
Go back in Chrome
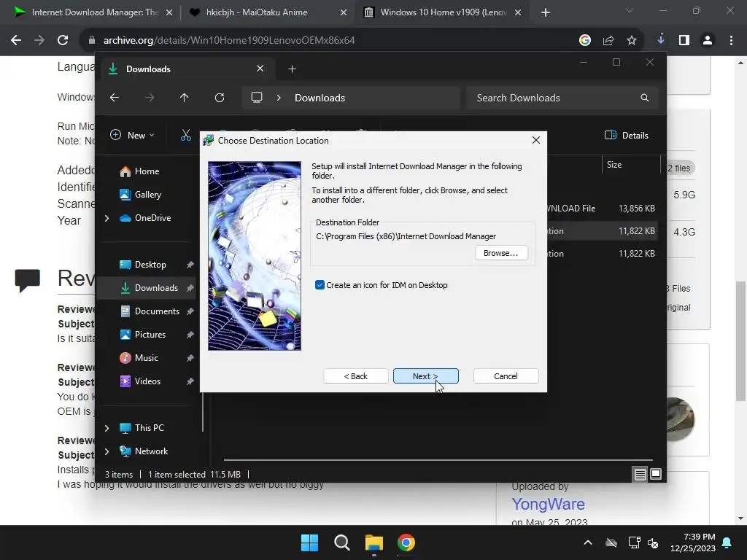click(16, 41)
